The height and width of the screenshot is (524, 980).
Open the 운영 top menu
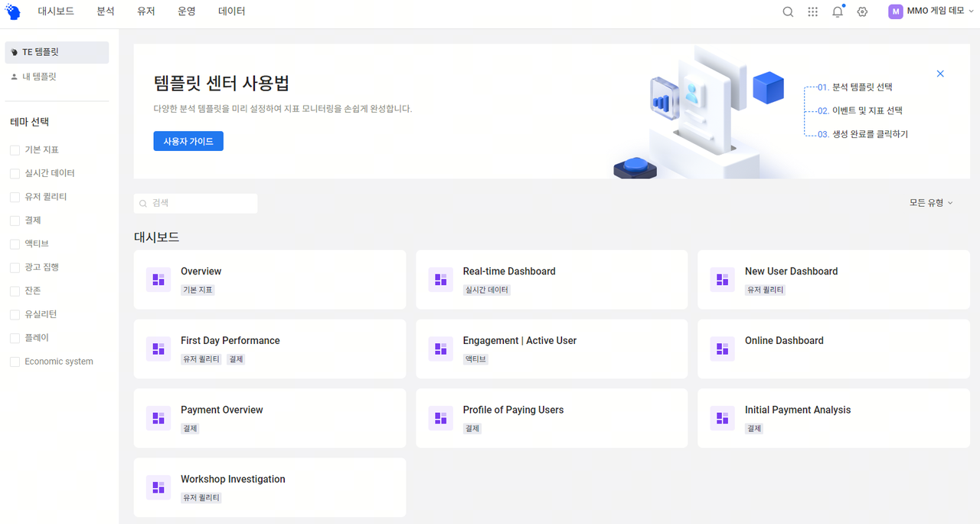187,11
